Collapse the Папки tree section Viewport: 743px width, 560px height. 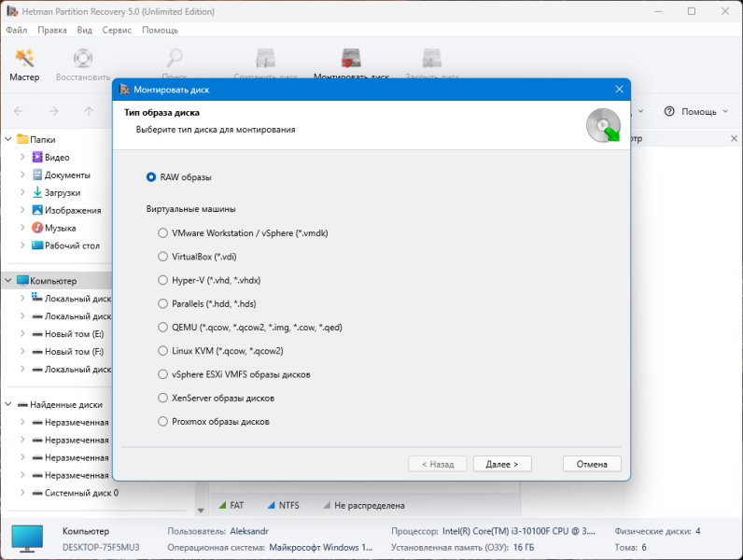[8, 139]
